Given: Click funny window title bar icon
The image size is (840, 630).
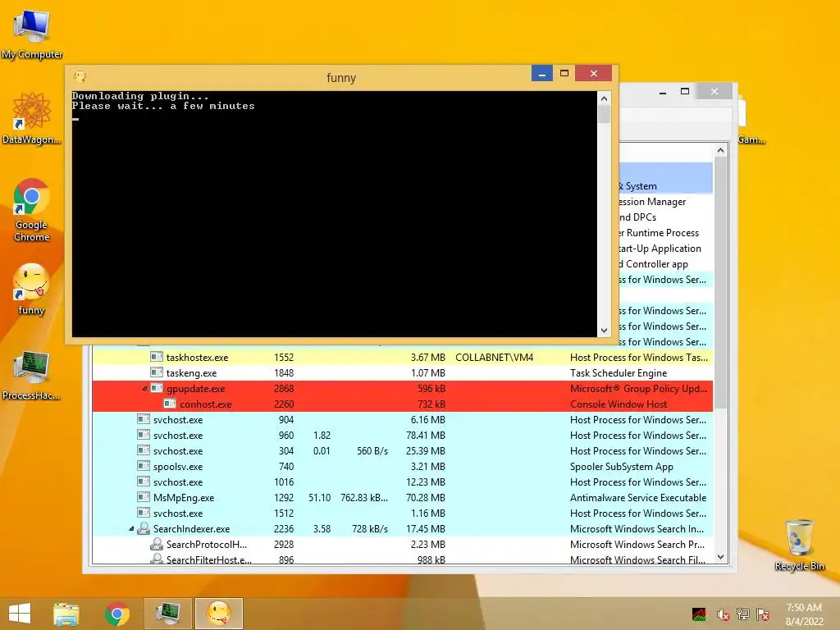Looking at the screenshot, I should click(x=80, y=76).
